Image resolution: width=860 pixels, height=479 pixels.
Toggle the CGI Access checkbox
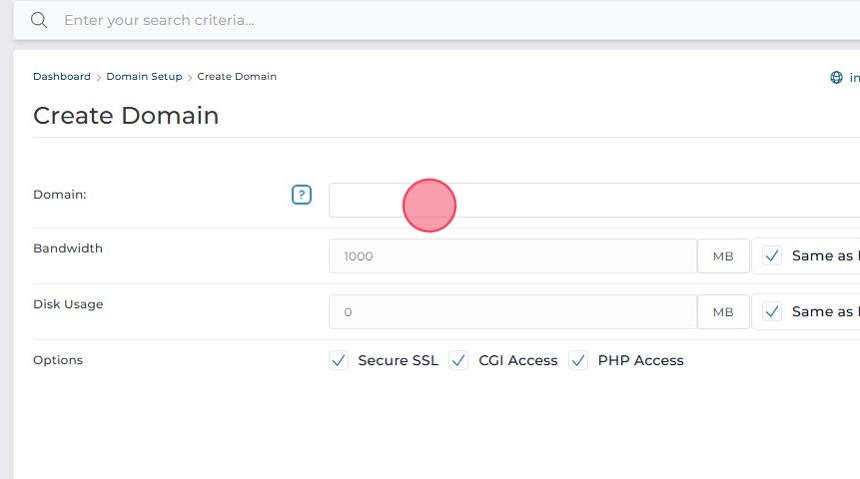point(459,360)
